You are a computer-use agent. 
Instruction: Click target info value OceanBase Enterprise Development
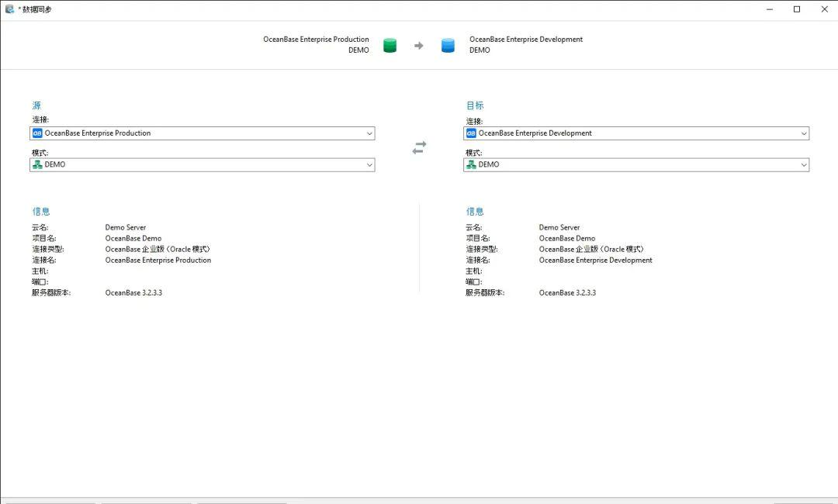pos(595,261)
